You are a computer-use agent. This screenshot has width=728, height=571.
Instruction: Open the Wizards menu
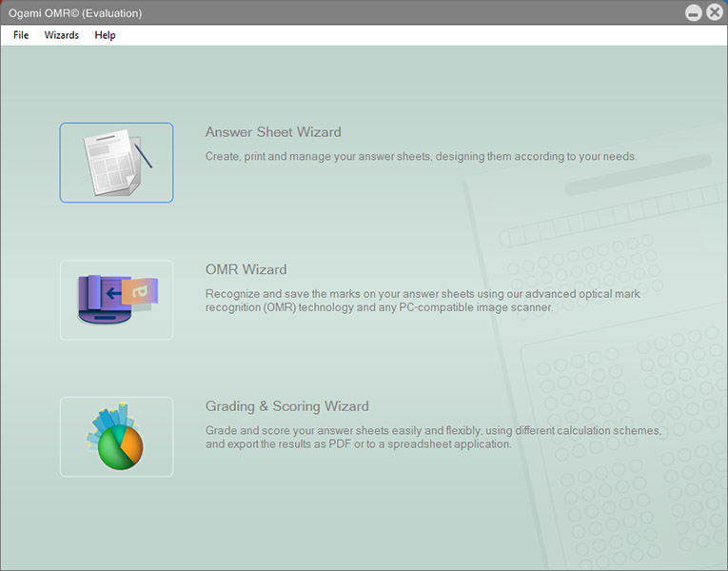pyautogui.click(x=61, y=35)
